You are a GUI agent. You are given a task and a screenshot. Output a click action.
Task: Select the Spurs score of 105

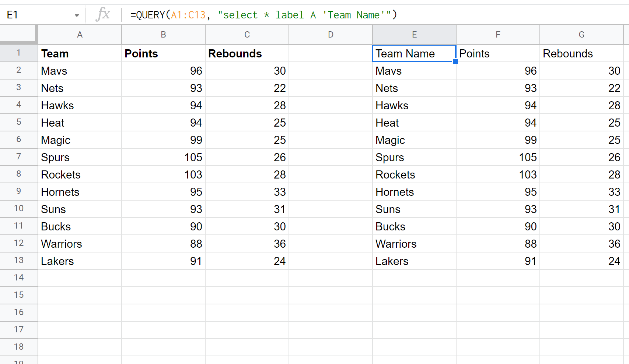[x=163, y=157]
